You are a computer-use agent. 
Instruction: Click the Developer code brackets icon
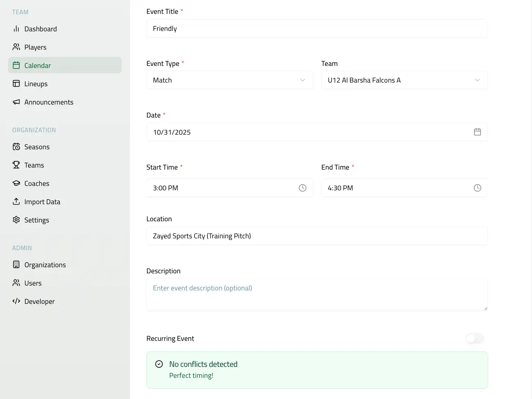click(16, 301)
